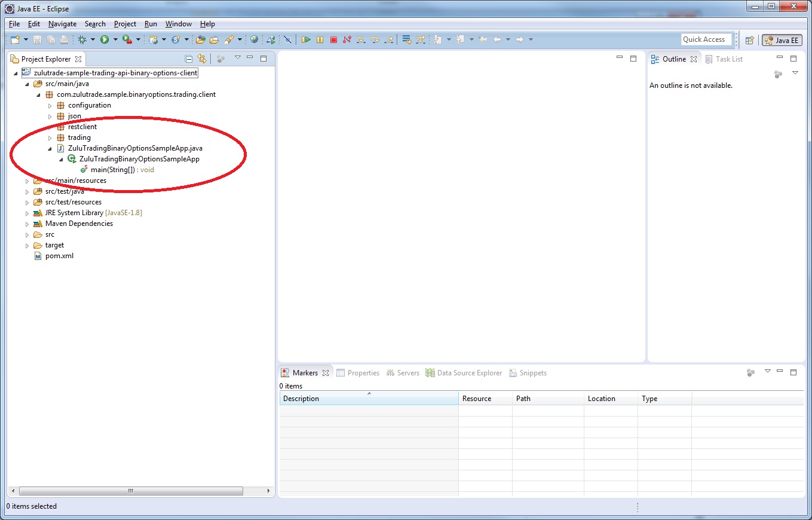The width and height of the screenshot is (812, 520).
Task: Click the green Run button in toolbar
Action: 105,39
